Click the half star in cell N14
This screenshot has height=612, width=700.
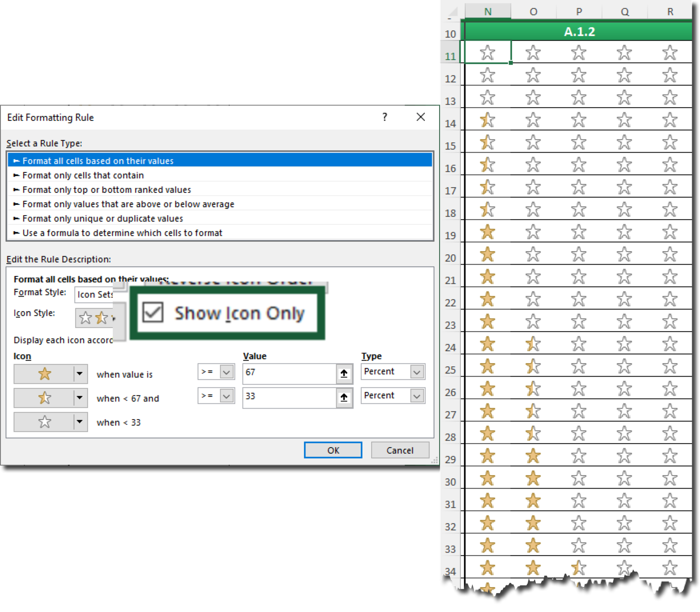[487, 120]
